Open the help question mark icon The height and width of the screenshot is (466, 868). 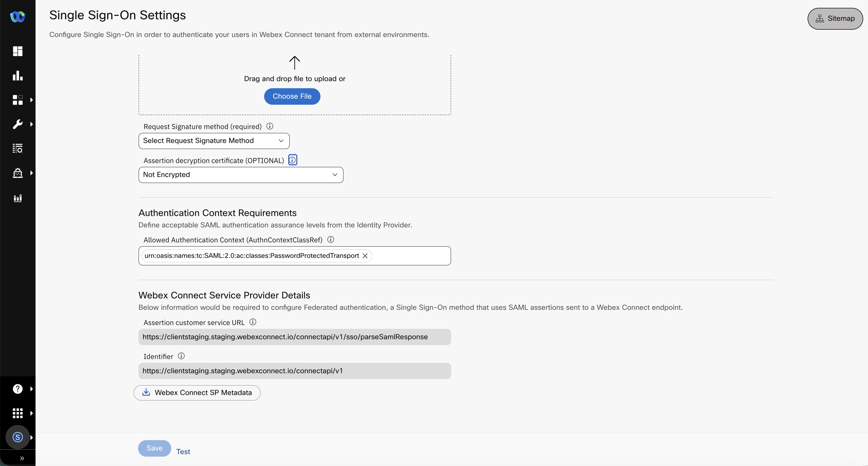pyautogui.click(x=18, y=389)
